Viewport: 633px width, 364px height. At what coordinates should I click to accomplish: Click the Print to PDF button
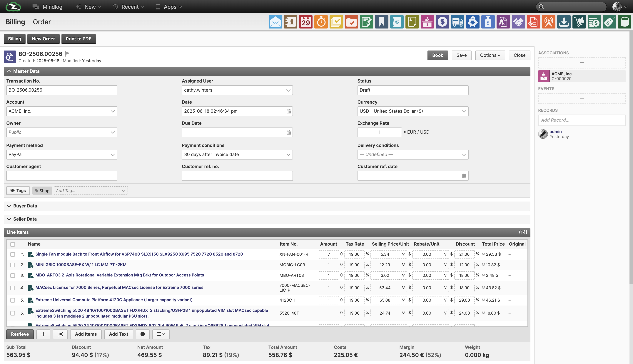78,39
